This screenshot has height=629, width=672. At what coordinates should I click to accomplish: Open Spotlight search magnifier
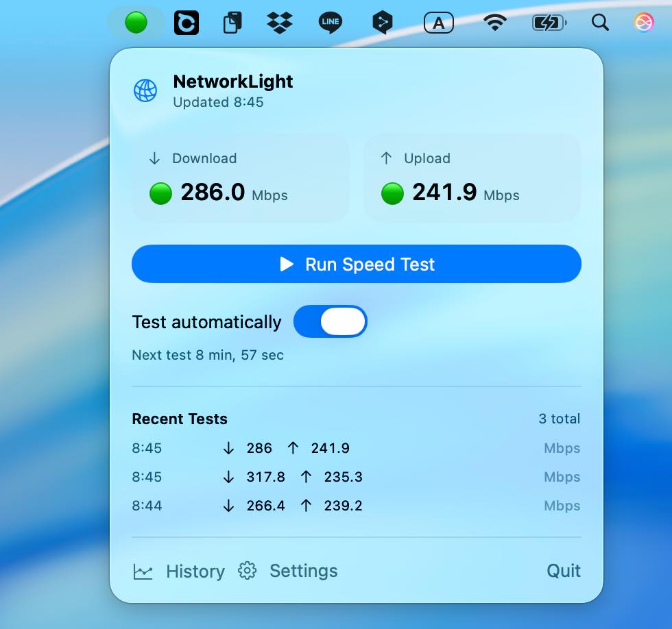600,22
